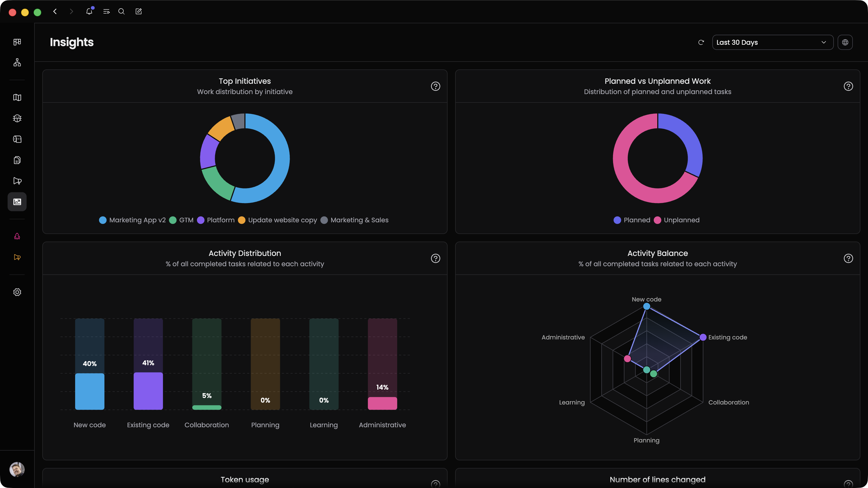Open help for Token usage
868x488 pixels.
point(435,484)
